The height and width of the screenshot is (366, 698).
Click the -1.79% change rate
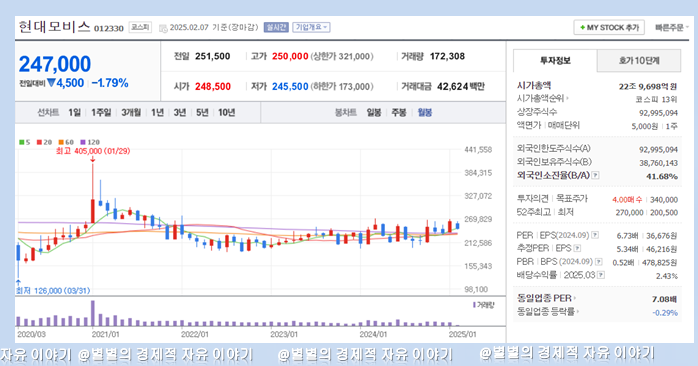click(110, 83)
